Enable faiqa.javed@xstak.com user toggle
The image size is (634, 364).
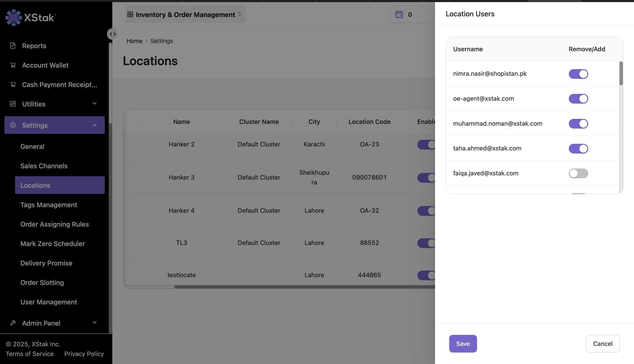pyautogui.click(x=578, y=173)
